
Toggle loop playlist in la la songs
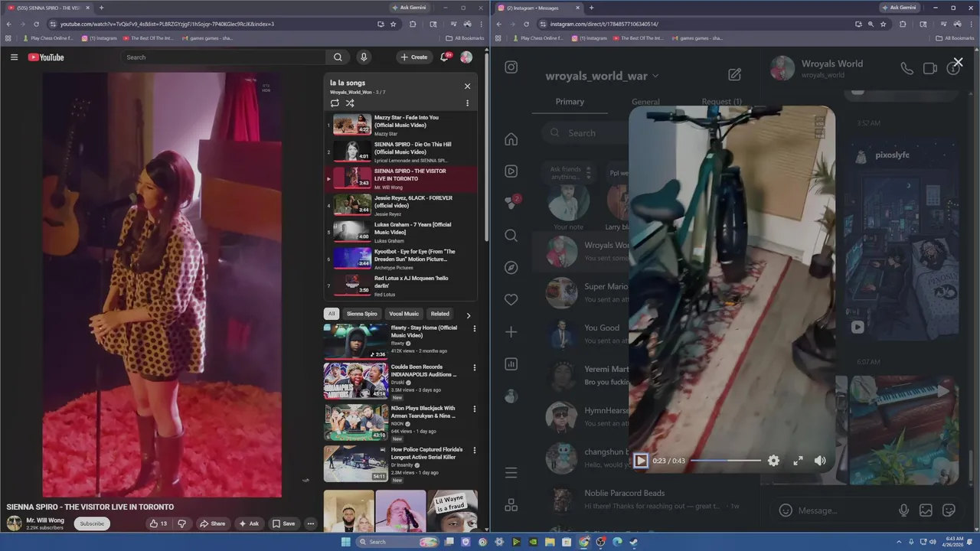(x=335, y=103)
